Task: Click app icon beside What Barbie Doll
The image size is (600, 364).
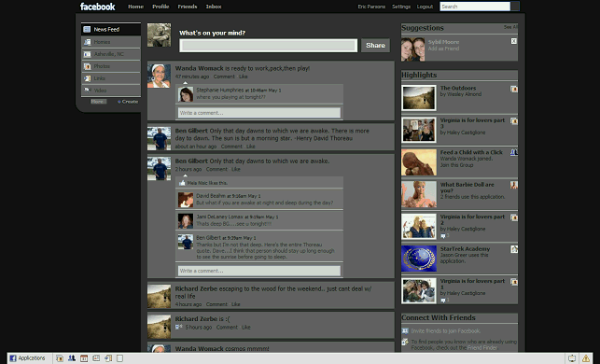Action: click(514, 185)
